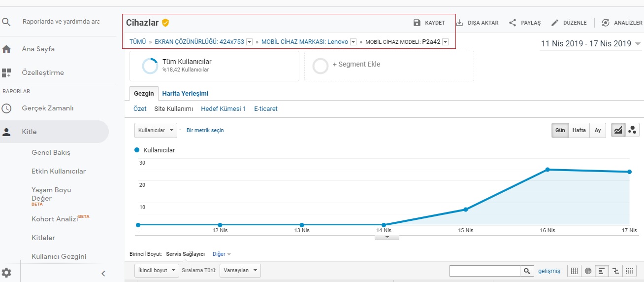Click the search magnifier icon in sidebar

coord(6,22)
